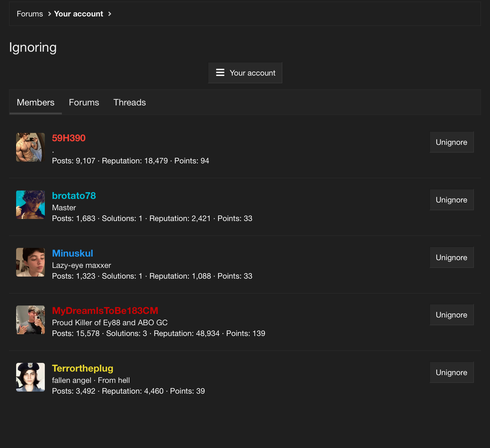
Task: Visit the 59H390 profile link
Action: pyautogui.click(x=69, y=138)
